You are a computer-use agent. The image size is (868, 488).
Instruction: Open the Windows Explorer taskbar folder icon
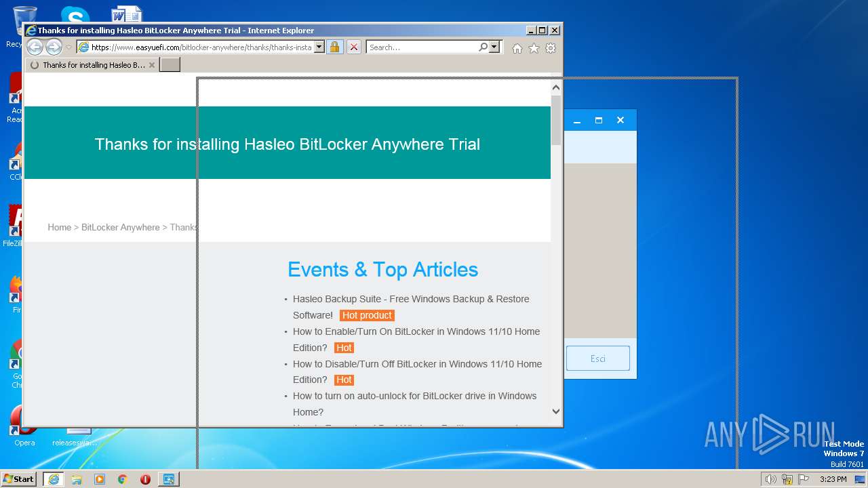click(77, 479)
